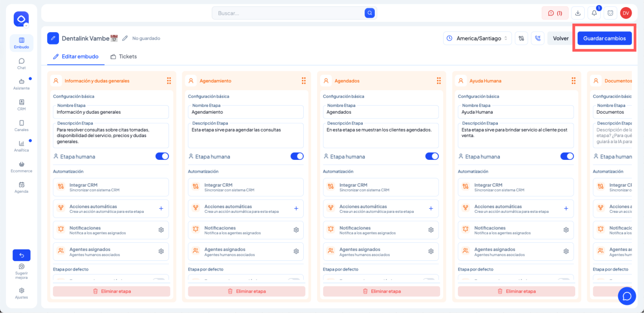Click Eliminar etapa under Agendados

[381, 291]
